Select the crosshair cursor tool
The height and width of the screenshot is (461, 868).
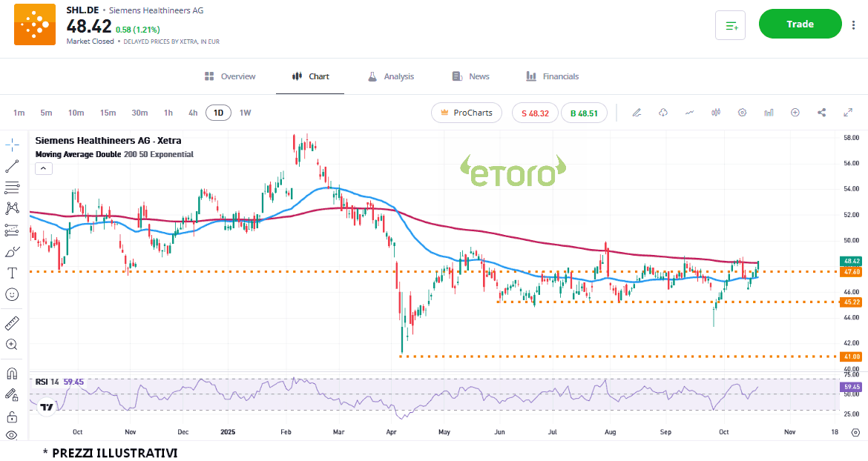pyautogui.click(x=13, y=143)
